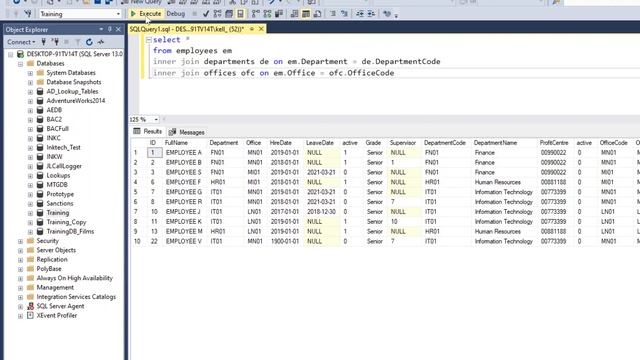The height and width of the screenshot is (360, 640).
Task: Close the Object Explorer panel
Action: [x=118, y=29]
